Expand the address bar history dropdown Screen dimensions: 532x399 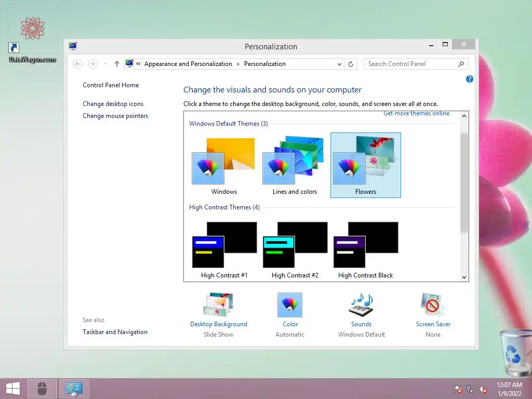(x=339, y=64)
